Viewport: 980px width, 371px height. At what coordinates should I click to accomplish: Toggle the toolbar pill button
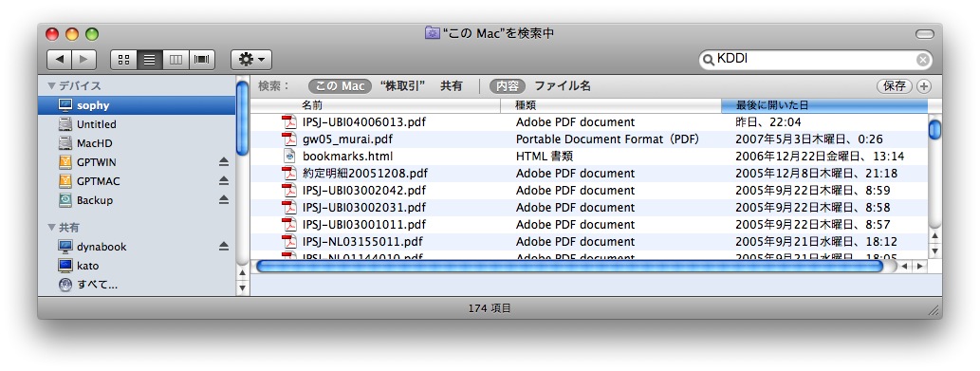pyautogui.click(x=924, y=34)
